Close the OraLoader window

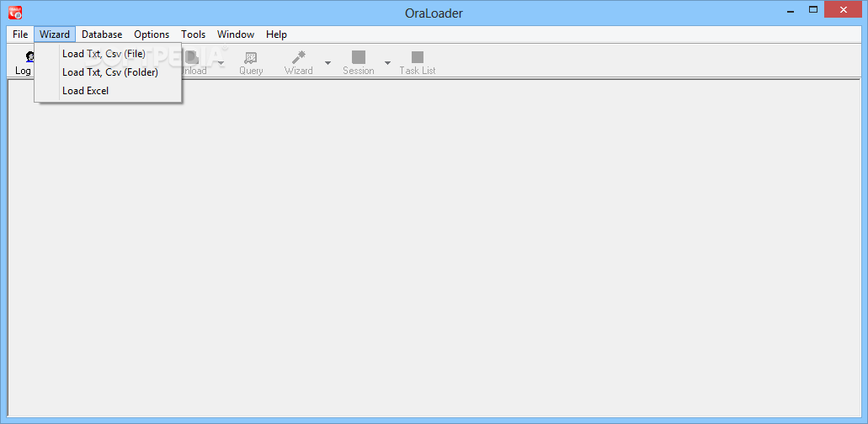pyautogui.click(x=844, y=10)
